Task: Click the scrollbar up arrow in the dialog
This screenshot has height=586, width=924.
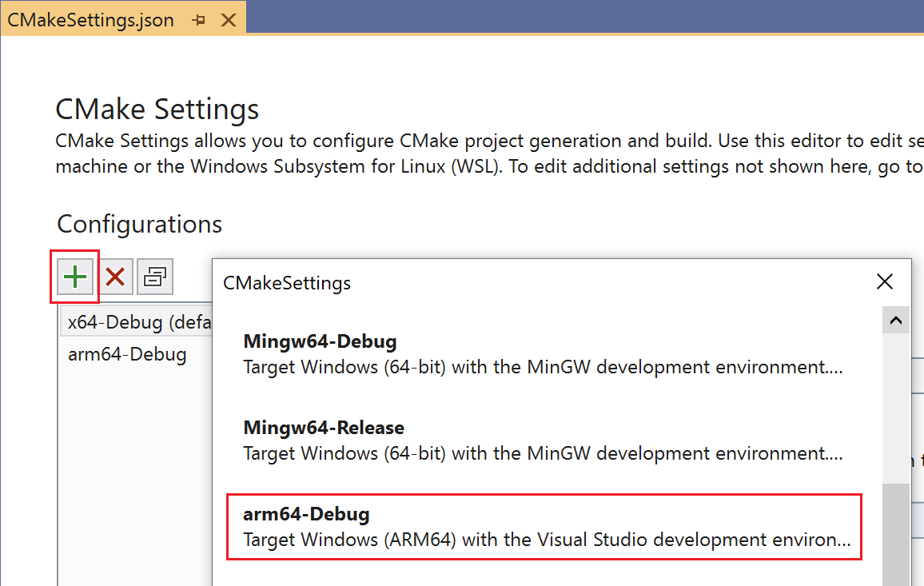Action: (896, 320)
